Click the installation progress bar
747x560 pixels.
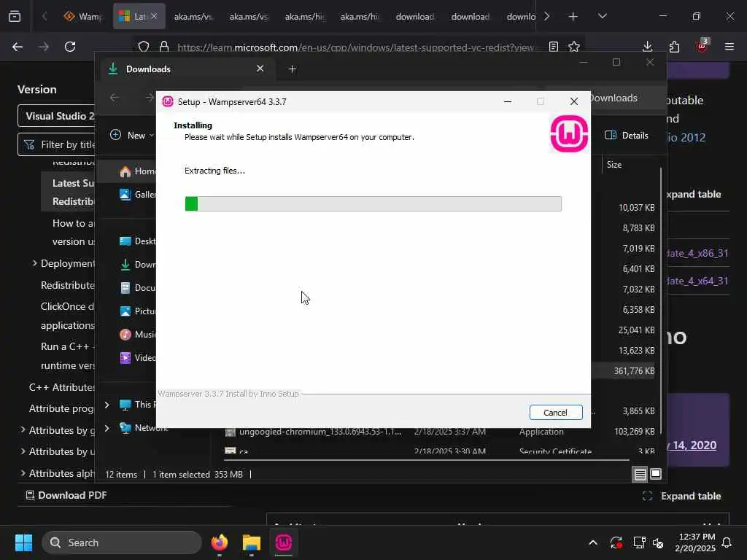click(373, 204)
